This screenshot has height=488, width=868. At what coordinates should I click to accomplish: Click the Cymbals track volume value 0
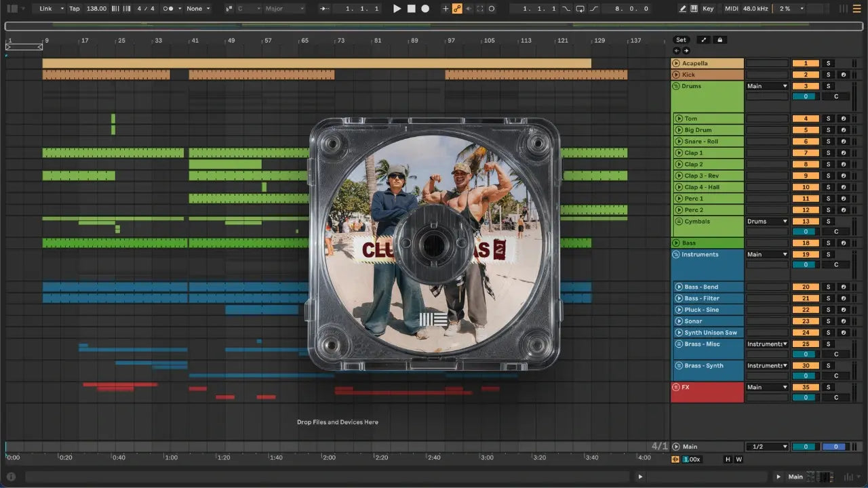tap(804, 232)
